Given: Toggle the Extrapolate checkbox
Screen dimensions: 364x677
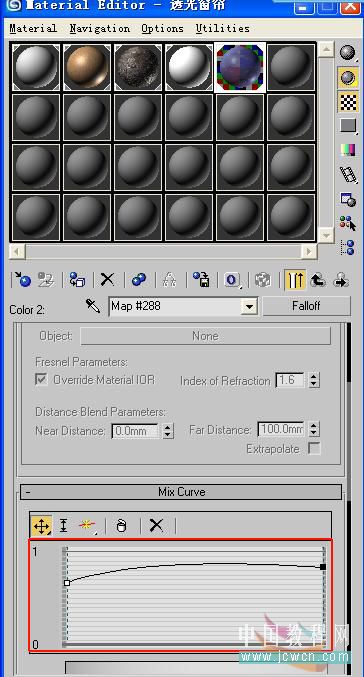Looking at the screenshot, I should (x=314, y=449).
